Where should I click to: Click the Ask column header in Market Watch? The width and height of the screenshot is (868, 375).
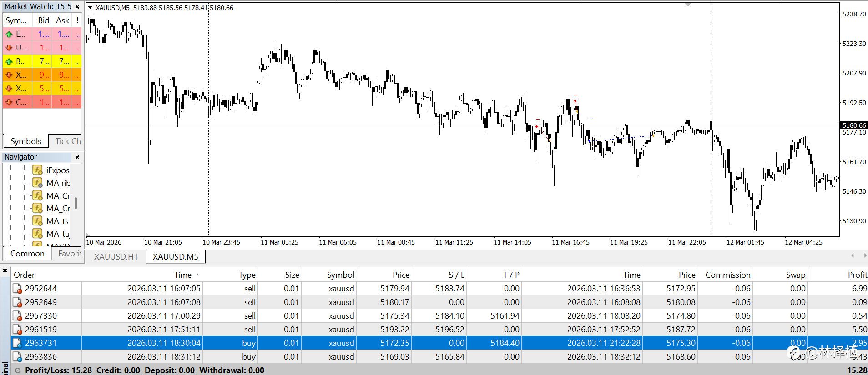tap(63, 20)
